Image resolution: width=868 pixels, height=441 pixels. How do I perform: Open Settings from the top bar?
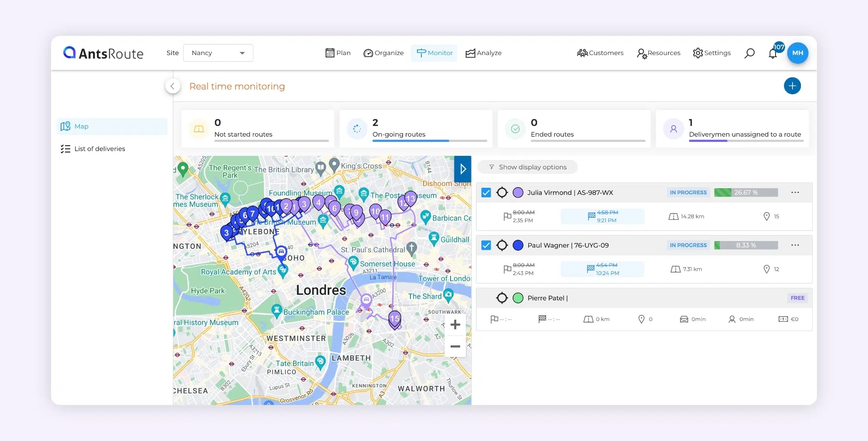click(712, 53)
